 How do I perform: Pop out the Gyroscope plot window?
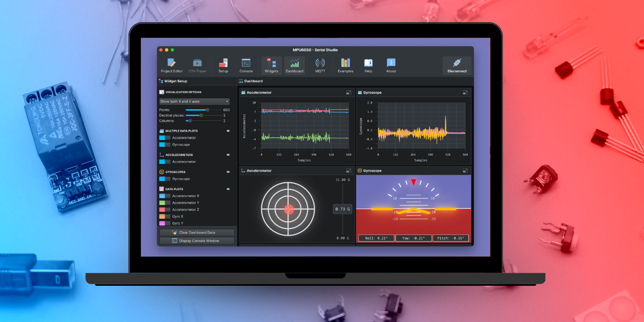coord(465,93)
